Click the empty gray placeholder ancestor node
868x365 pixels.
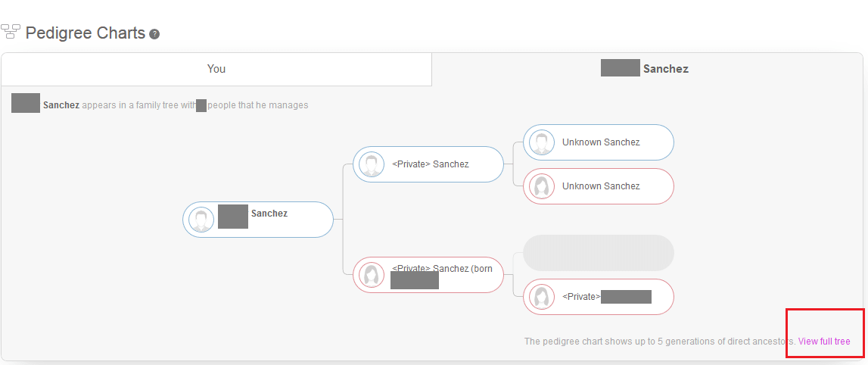coord(599,253)
